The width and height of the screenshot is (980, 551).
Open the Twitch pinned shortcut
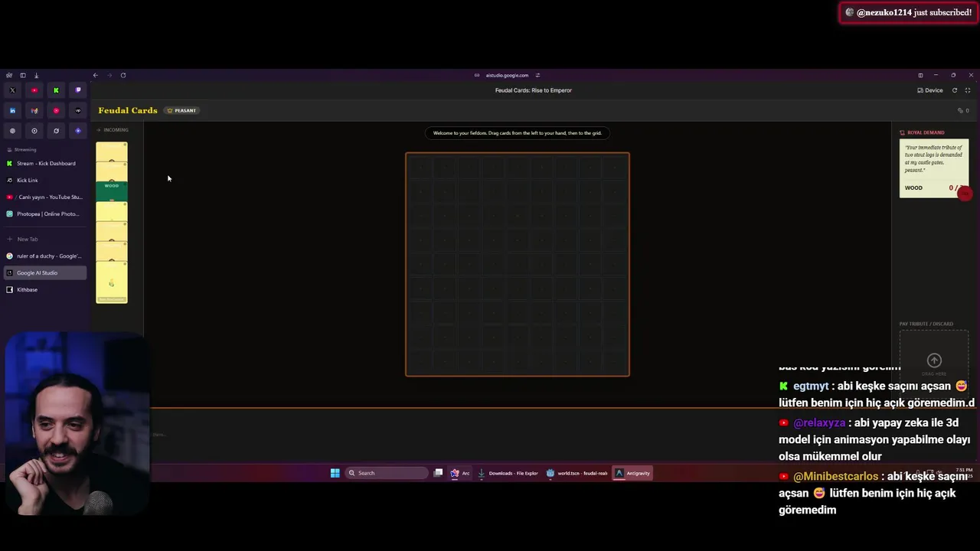[x=77, y=90]
